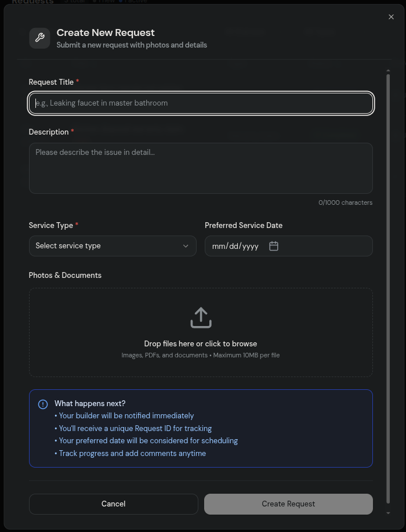
Task: Open the calendar date picker icon
Action: pyautogui.click(x=274, y=246)
